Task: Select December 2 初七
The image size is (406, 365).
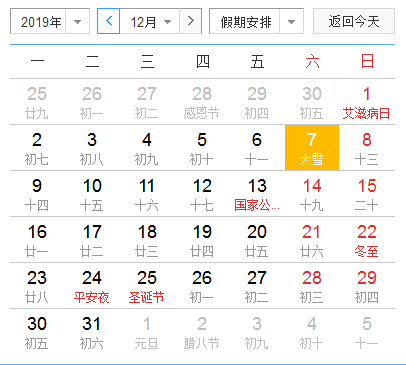Action: click(x=37, y=148)
